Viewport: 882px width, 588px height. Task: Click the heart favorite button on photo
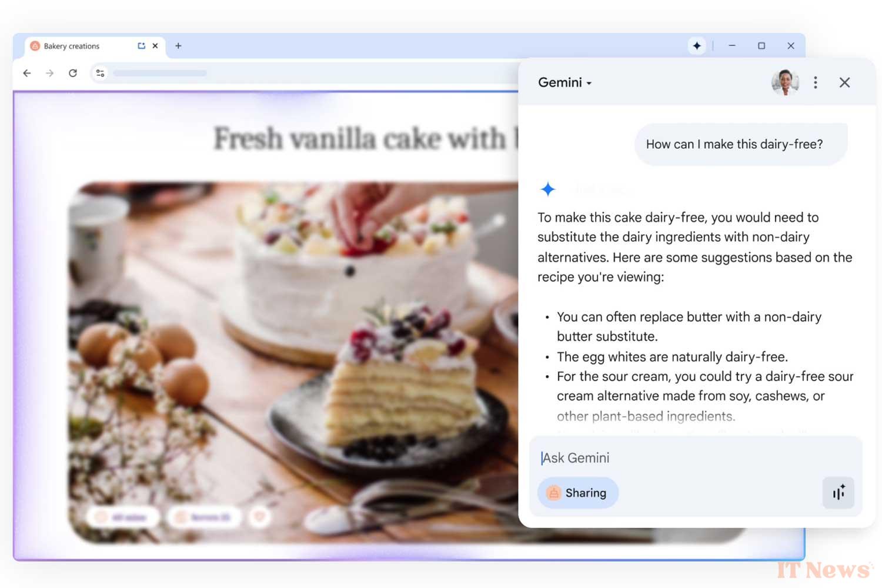click(260, 517)
